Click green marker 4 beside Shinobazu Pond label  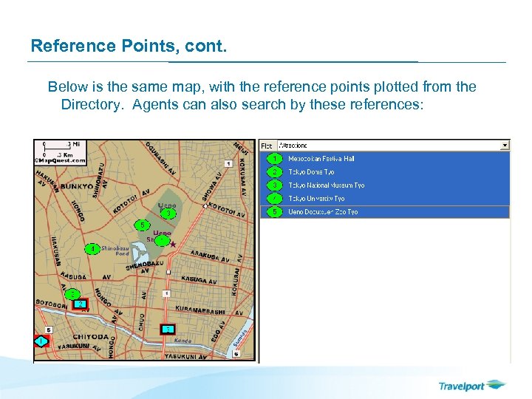[x=92, y=249]
